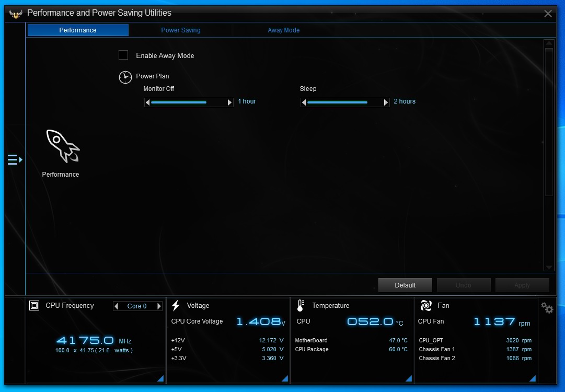Open settings gear in monitor panel
This screenshot has width=565, height=392.
point(547,308)
